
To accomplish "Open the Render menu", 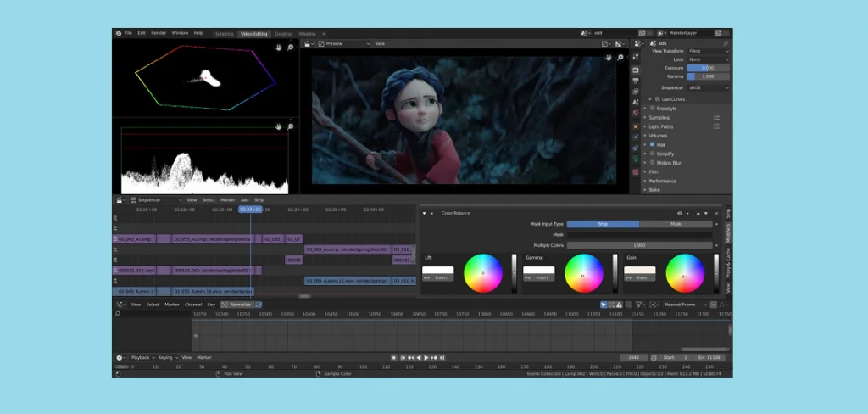I will pos(159,33).
